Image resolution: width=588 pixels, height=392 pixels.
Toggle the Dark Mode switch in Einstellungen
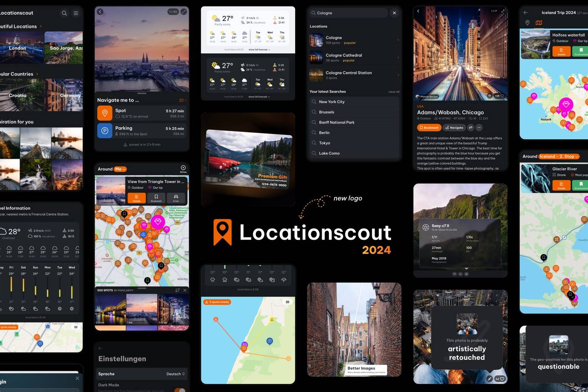click(180, 390)
